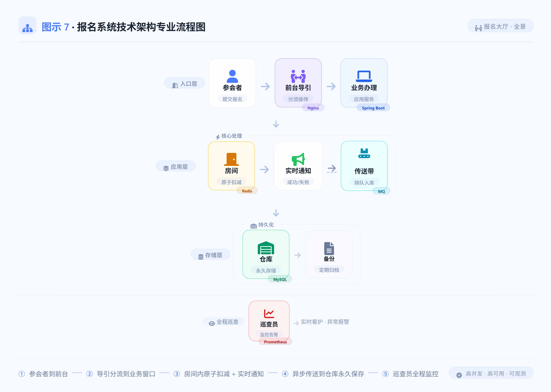Click the MQ tech tag
This screenshot has width=551, height=392.
click(x=381, y=191)
